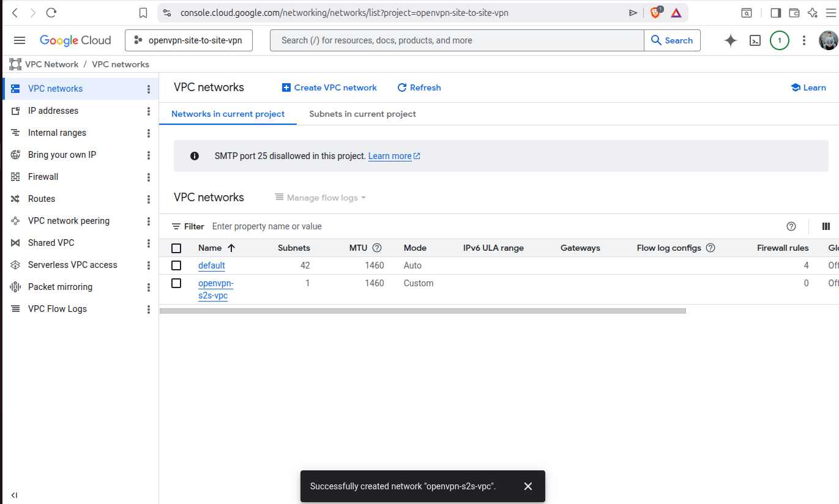839x504 pixels.
Task: Click the Internal ranges sidebar icon
Action: 16,133
